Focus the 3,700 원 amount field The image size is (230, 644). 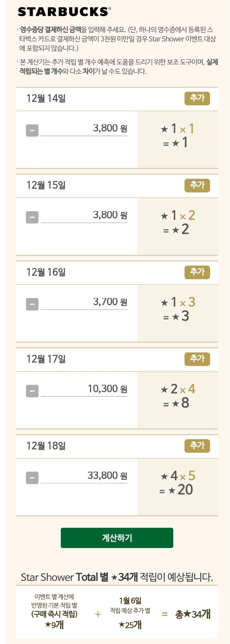84,302
